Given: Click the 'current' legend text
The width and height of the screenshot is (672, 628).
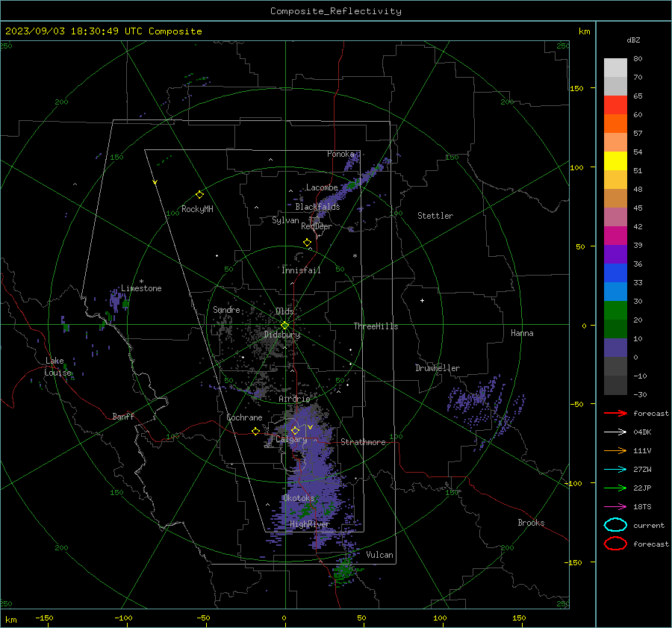Looking at the screenshot, I should [649, 525].
